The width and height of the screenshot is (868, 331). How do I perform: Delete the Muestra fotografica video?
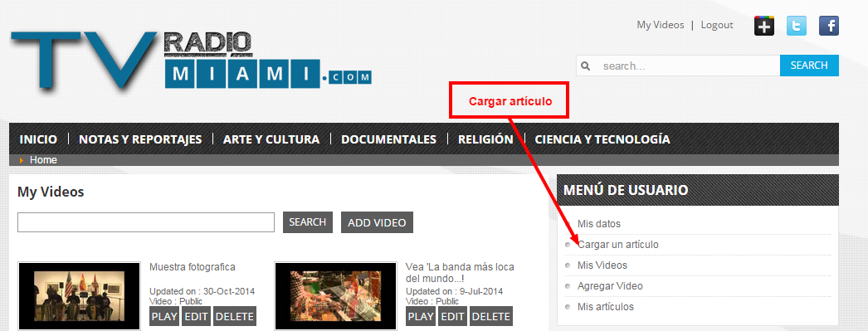click(235, 317)
